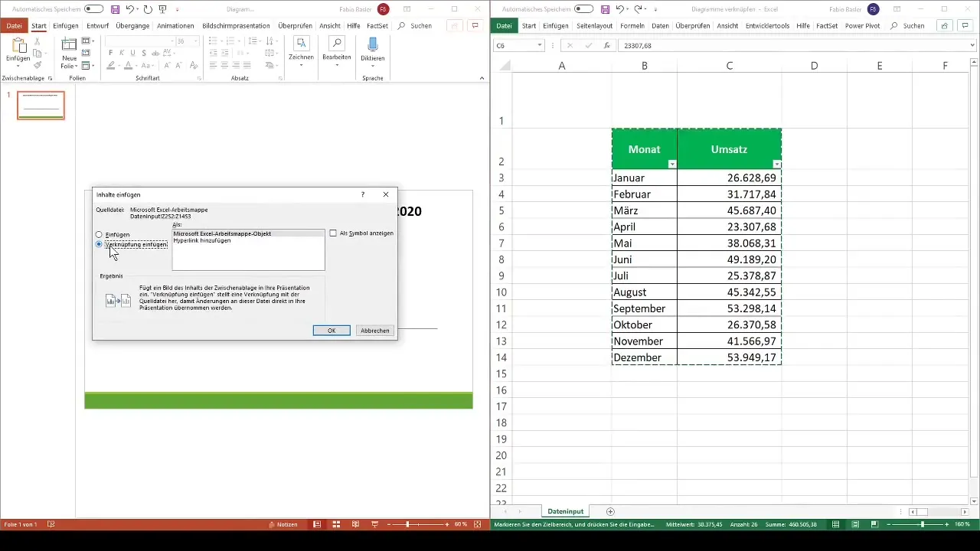This screenshot has width=980, height=551.
Task: Toggle Automatisches Speichern in PowerPoint
Action: (x=94, y=9)
